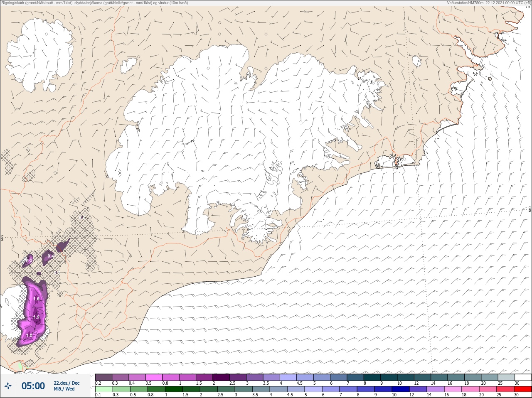This screenshot has width=532, height=398.
Task: Click the map title starting with 'Rigning/skúrir'
Action: tap(94, 2)
